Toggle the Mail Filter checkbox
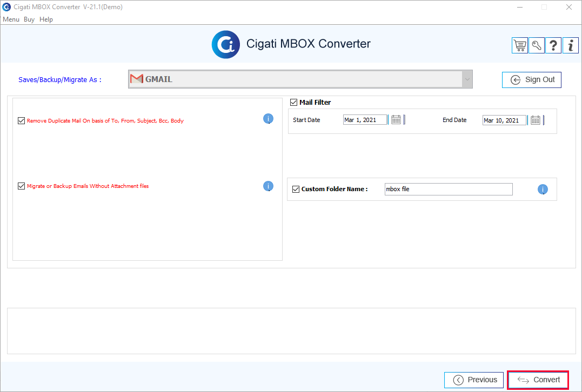Viewport: 582px width, 392px height. [x=293, y=103]
